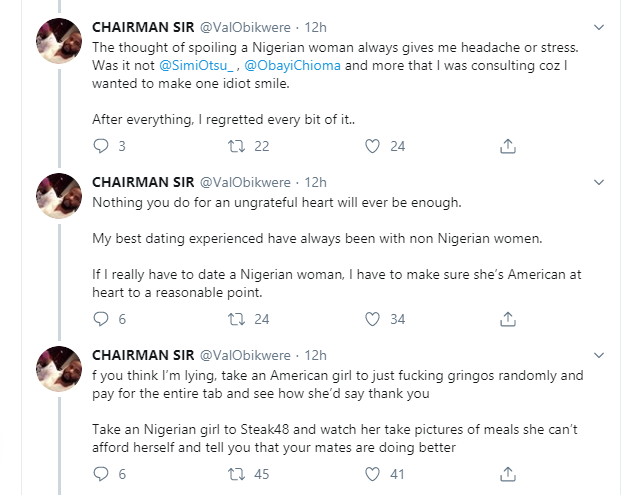The image size is (632, 495).
Task: Like the tweet with 24 likes
Action: 373,146
